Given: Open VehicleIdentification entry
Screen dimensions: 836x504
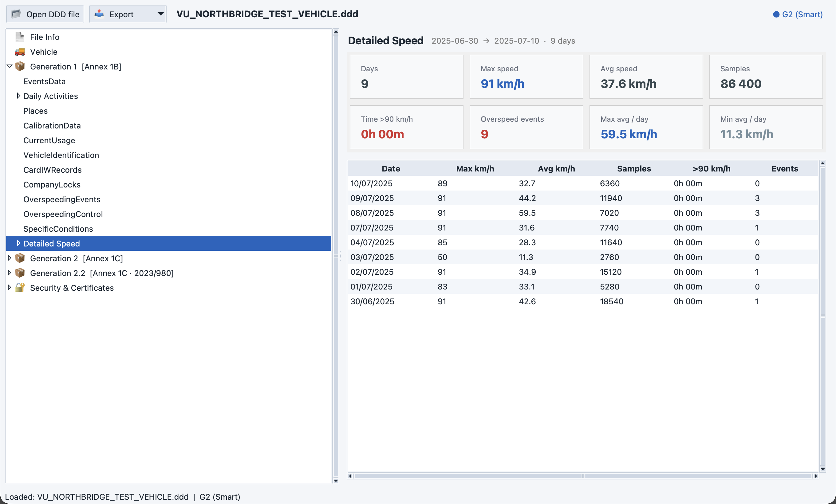Looking at the screenshot, I should click(x=61, y=155).
